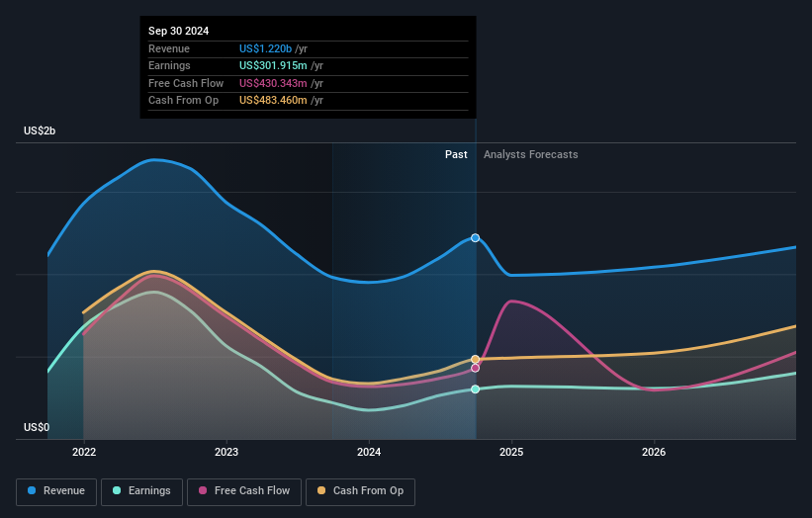Click the 2024 x-axis label

click(x=369, y=452)
